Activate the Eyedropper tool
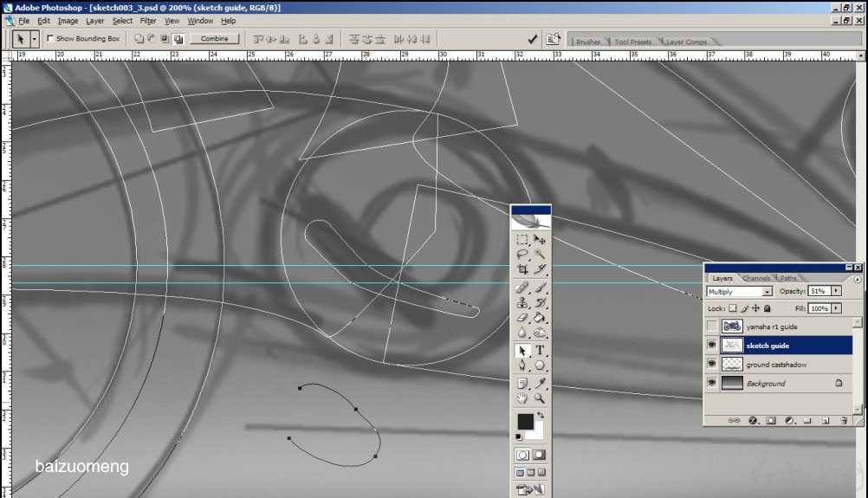The image size is (868, 498). coord(540,382)
